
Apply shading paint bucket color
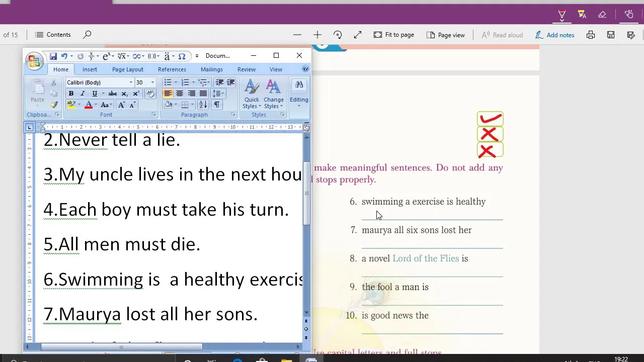(x=168, y=105)
